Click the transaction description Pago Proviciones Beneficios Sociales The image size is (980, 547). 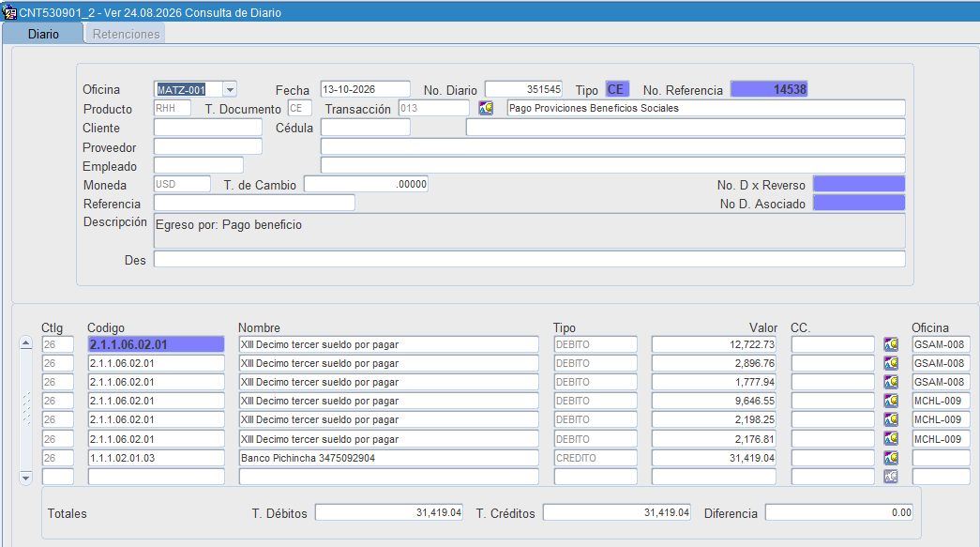[706, 108]
